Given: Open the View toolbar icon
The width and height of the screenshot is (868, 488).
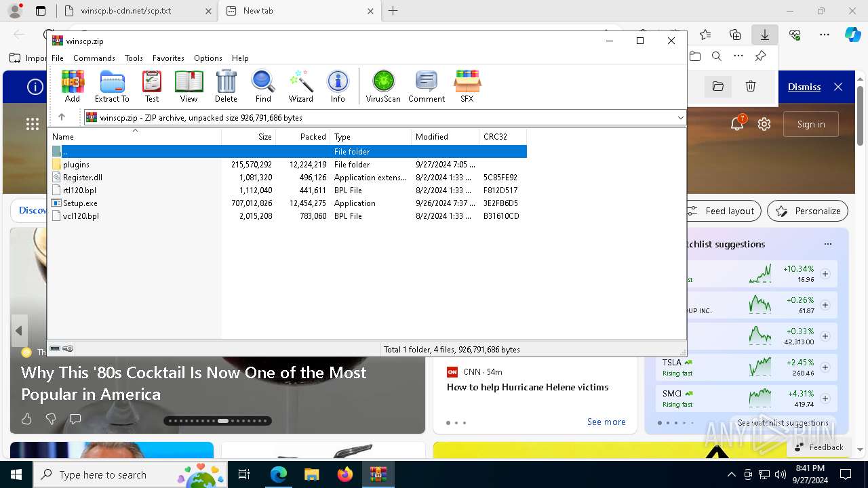Looking at the screenshot, I should 189,87.
